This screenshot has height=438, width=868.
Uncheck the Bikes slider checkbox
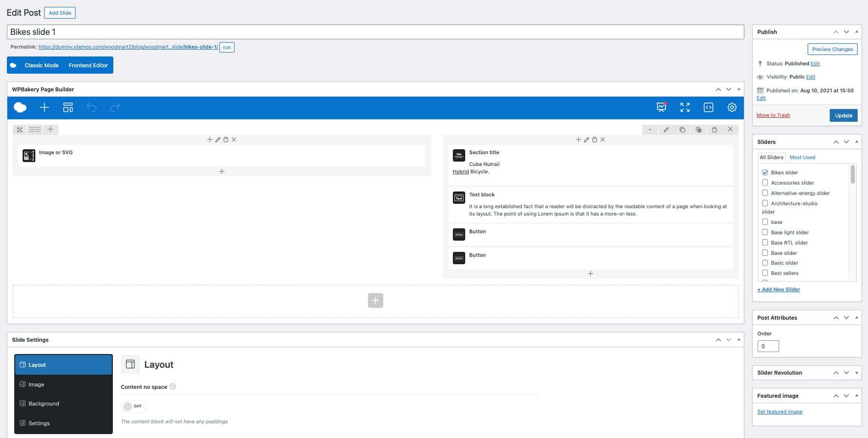(x=765, y=172)
